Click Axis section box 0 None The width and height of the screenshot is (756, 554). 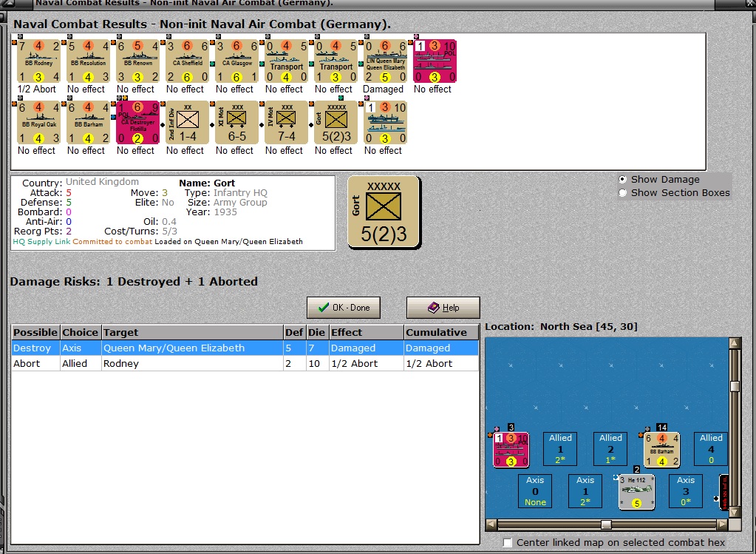pos(535,491)
